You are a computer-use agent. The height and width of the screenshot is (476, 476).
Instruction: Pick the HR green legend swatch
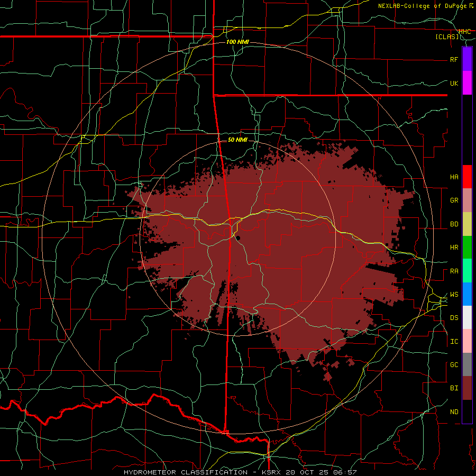(x=467, y=247)
